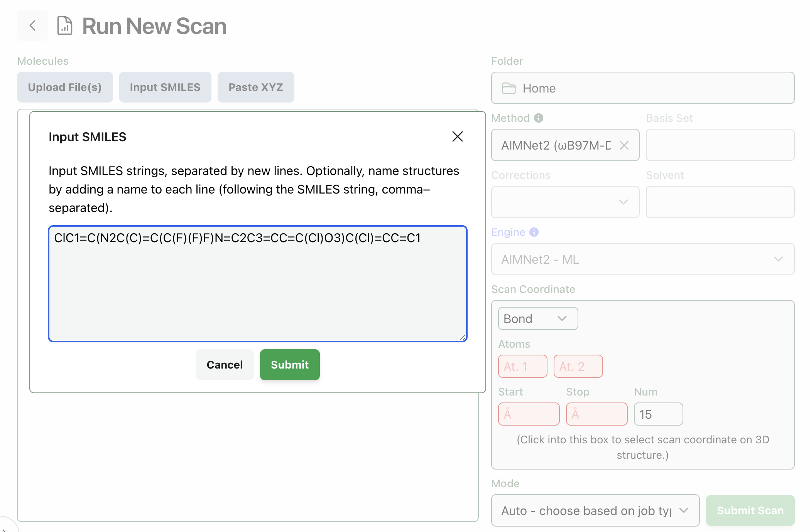This screenshot has width=811, height=532.
Task: Click the Basis Set field
Action: pos(720,145)
